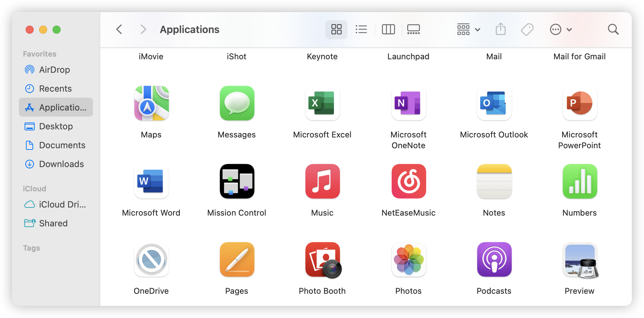Image resolution: width=644 pixels, height=318 pixels.
Task: Select the Photo Booth icon
Action: [x=323, y=260]
